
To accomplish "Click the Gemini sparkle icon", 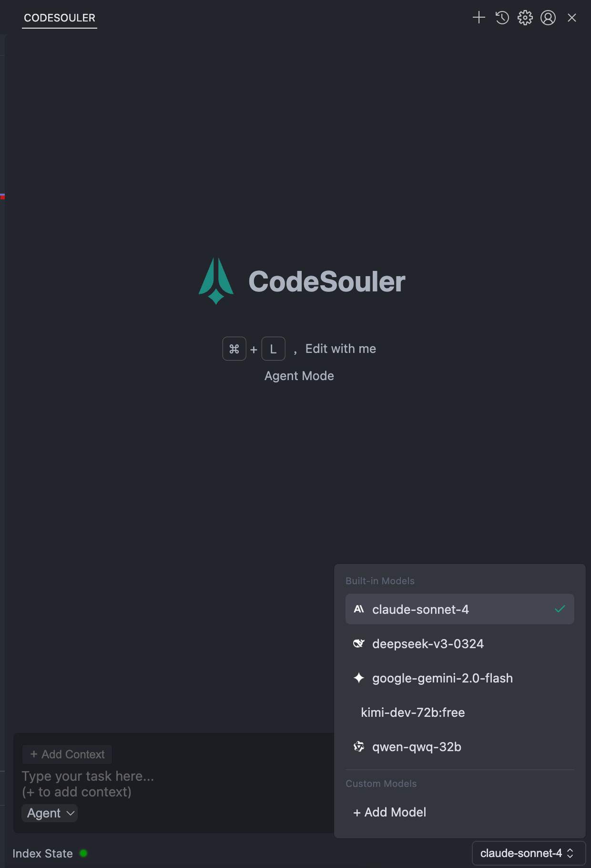I will [x=359, y=678].
